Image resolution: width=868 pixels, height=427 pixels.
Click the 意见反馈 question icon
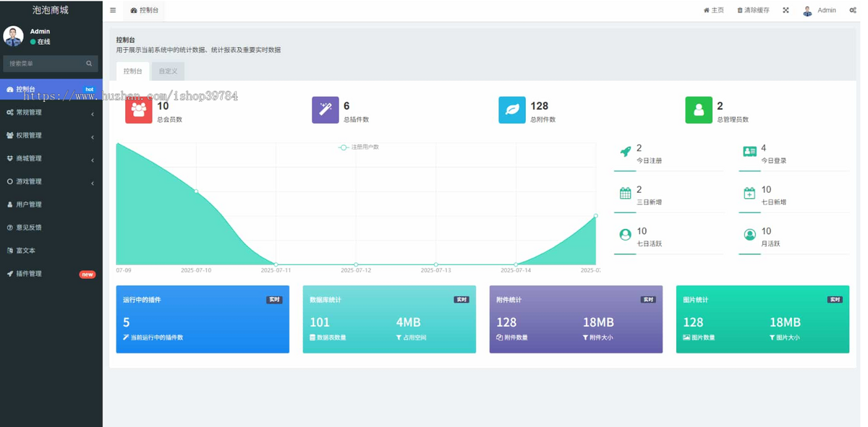point(10,228)
